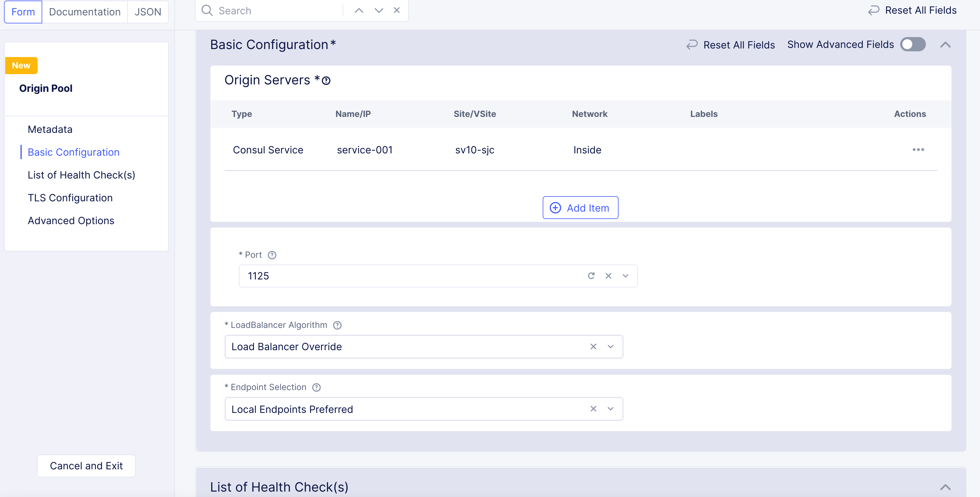The width and height of the screenshot is (980, 497).
Task: Open the LoadBalancer Algorithm dropdown
Action: (x=611, y=347)
